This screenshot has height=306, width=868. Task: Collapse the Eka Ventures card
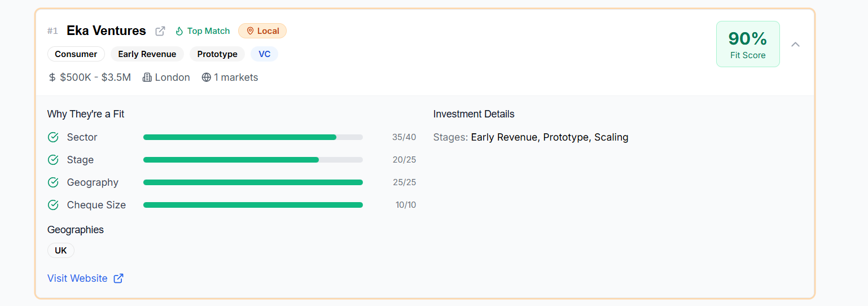coord(795,44)
